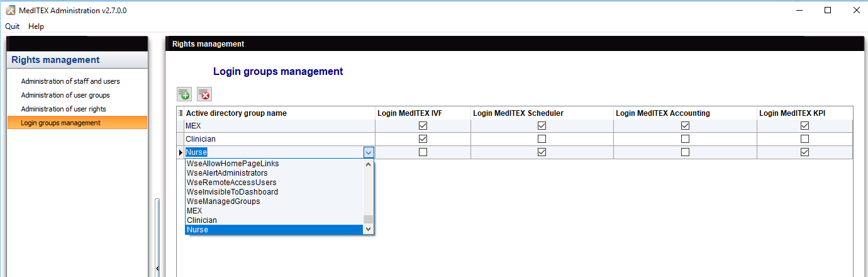868x277 pixels.
Task: Open Administration of user rights
Action: tap(64, 109)
